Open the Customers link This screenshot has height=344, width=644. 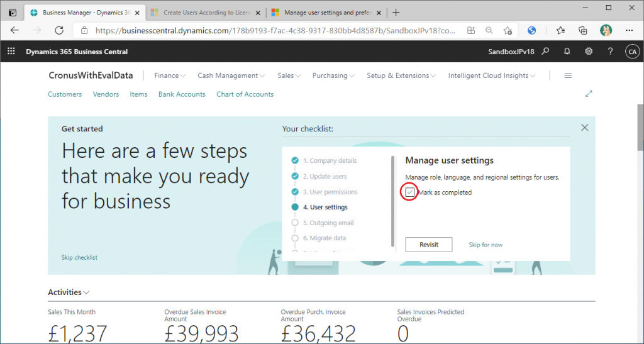coord(65,94)
